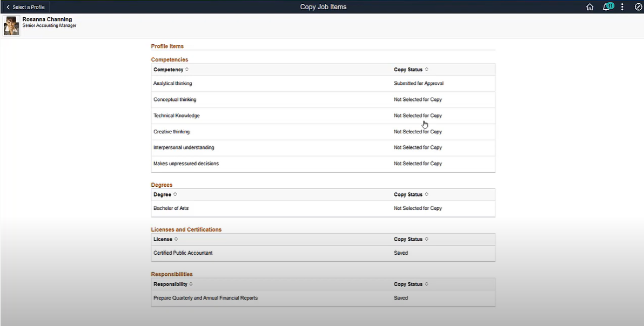Sort Degrees table by Degree column
The image size is (644, 326).
pyautogui.click(x=165, y=194)
